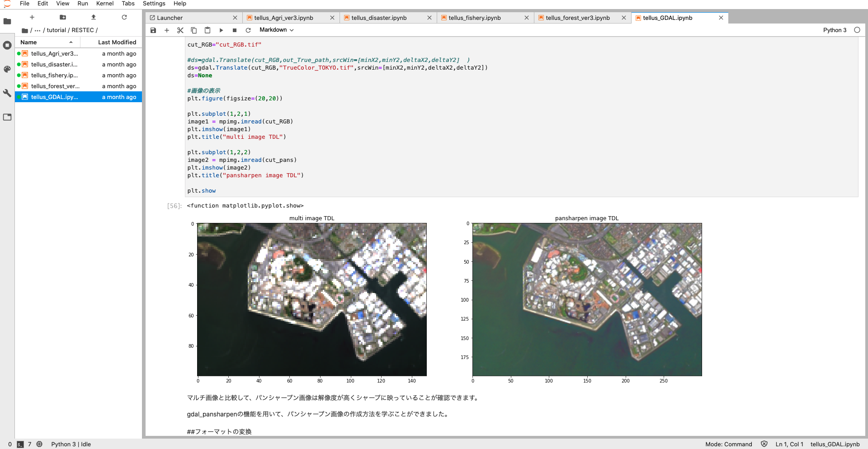Select tellus_disaster file in browser
The image size is (868, 449).
coord(79,64)
